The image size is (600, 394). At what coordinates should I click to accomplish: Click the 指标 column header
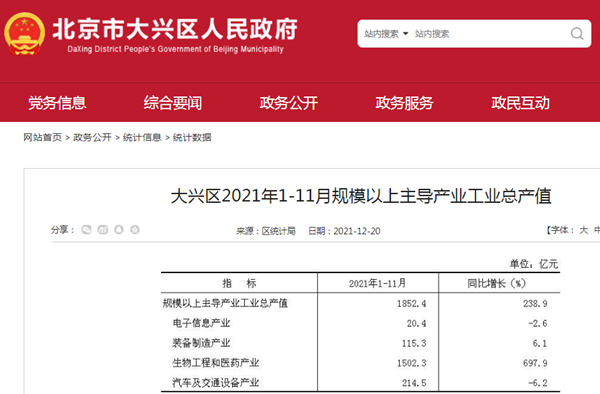pos(239,283)
